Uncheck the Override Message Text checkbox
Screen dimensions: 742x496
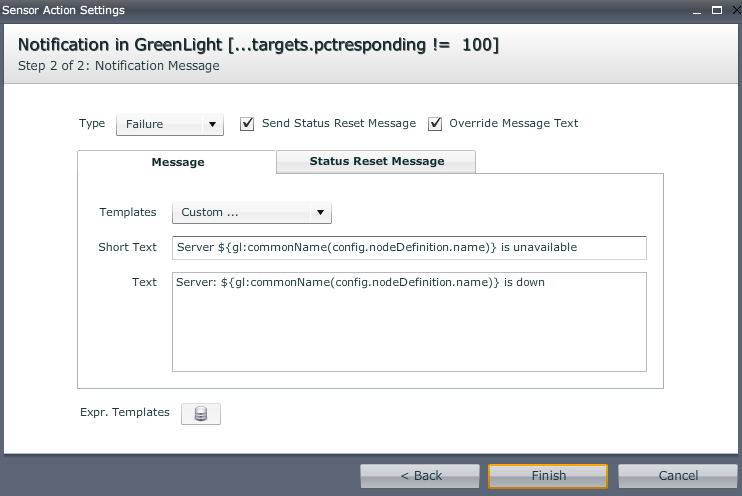coord(435,124)
